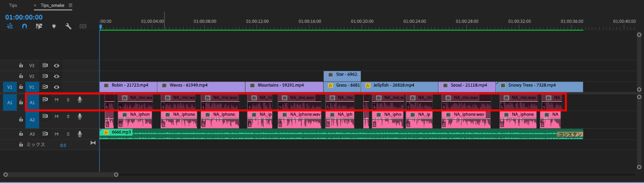Toggle insert sequences as nests icon
644x183 pixels.
(10, 26)
